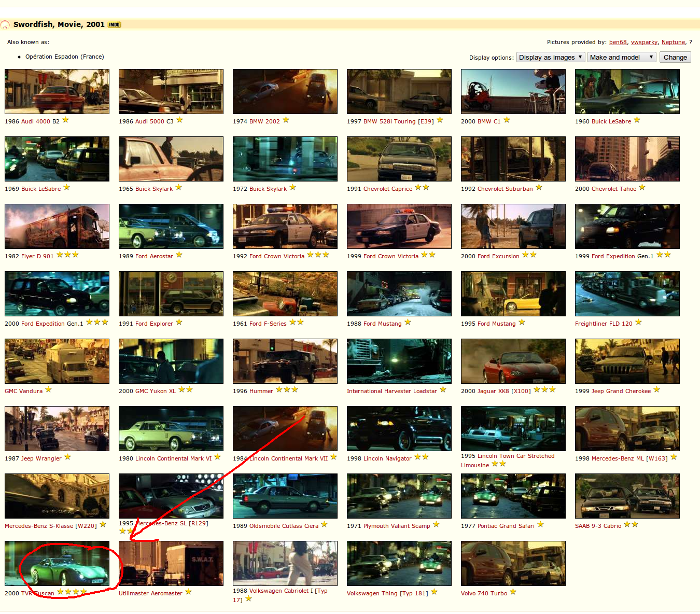Open the Utilimaster Aeromaster S.W.A.T. truck thumbnail
The width and height of the screenshot is (700, 614).
(x=171, y=563)
